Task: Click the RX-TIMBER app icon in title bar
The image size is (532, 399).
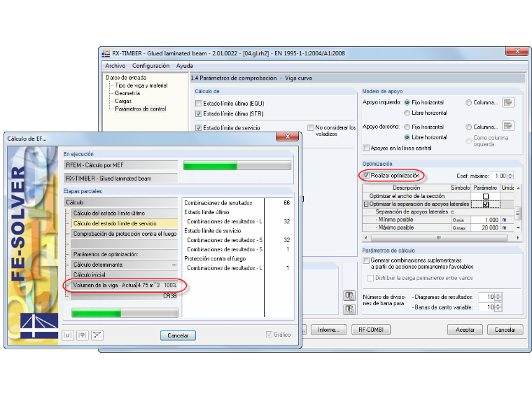Action: coord(106,53)
